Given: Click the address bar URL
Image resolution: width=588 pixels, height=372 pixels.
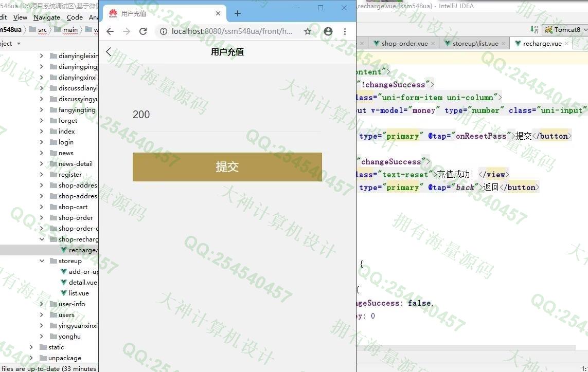Looking at the screenshot, I should [x=231, y=31].
